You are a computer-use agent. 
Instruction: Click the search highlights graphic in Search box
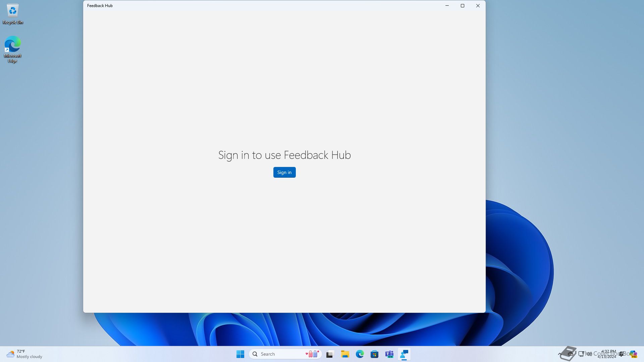coord(312,354)
